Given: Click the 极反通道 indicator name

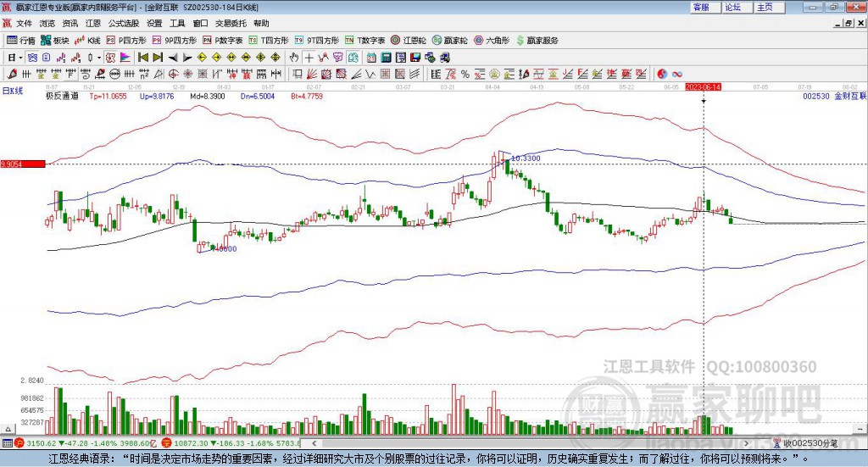Looking at the screenshot, I should click(x=62, y=97).
